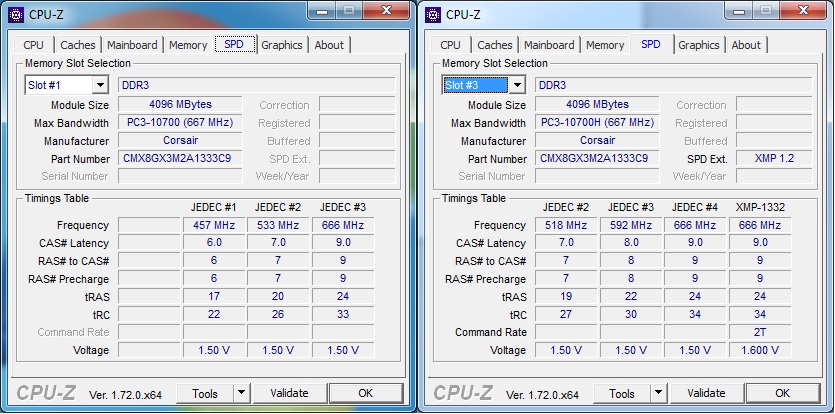Click the XMP 1.2 SPD Ext. value
Viewport: 835px width, 414px height.
coord(774,158)
